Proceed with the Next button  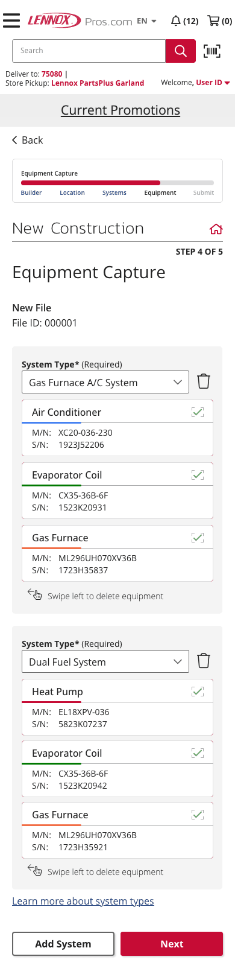[x=172, y=944]
